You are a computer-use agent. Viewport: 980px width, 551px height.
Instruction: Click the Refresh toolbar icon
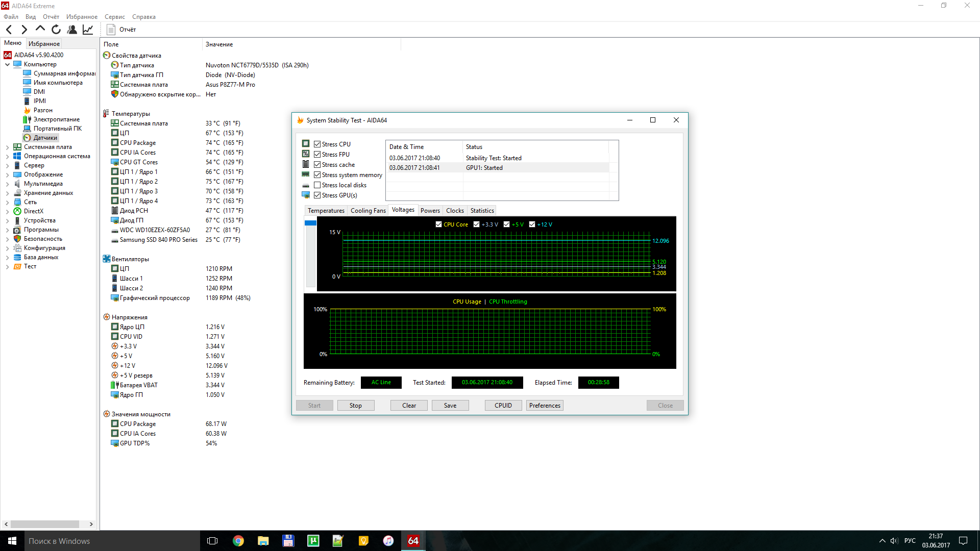[56, 30]
